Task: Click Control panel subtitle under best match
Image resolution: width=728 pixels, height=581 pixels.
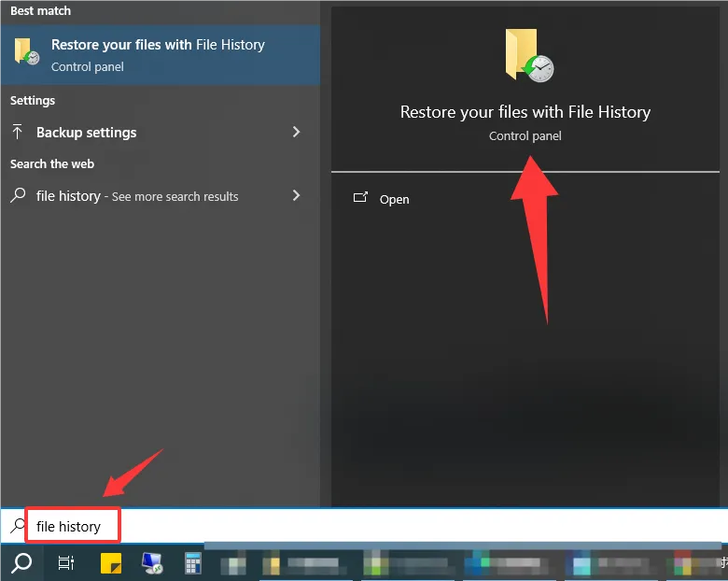Action: 88,67
